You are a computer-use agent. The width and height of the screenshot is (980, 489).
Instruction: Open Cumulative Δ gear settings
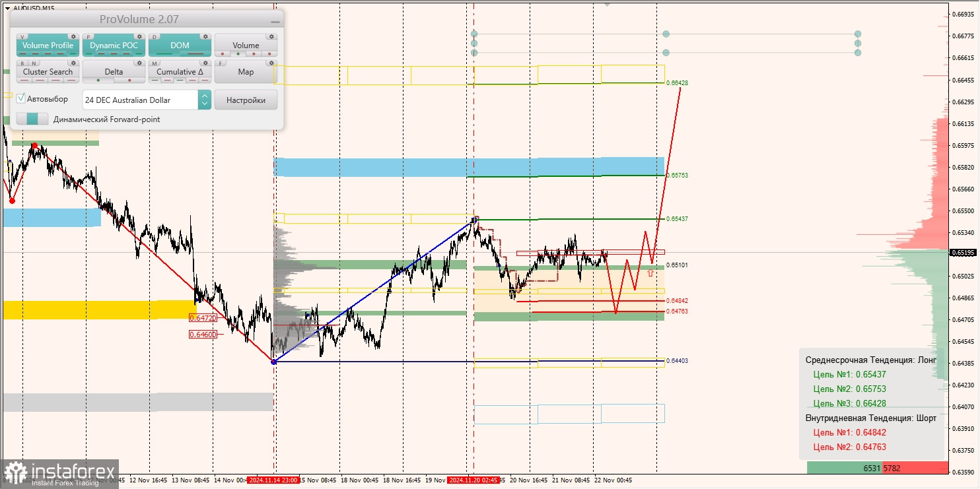[x=205, y=63]
